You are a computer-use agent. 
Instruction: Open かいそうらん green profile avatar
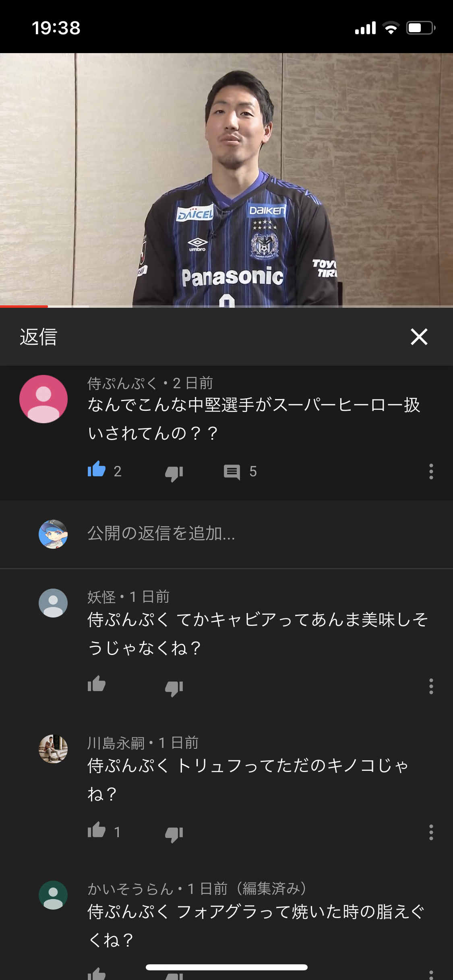click(53, 895)
